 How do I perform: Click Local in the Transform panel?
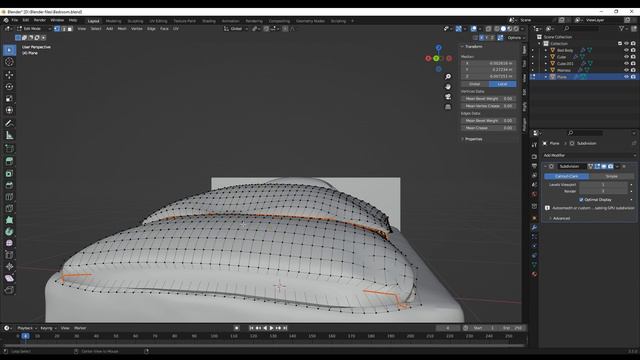pyautogui.click(x=502, y=84)
